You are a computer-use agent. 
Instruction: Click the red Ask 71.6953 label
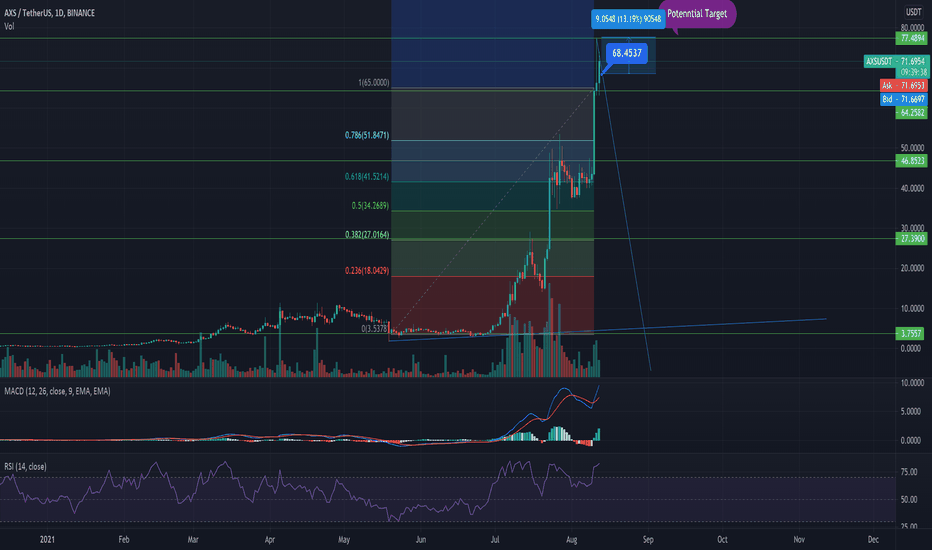coord(903,86)
